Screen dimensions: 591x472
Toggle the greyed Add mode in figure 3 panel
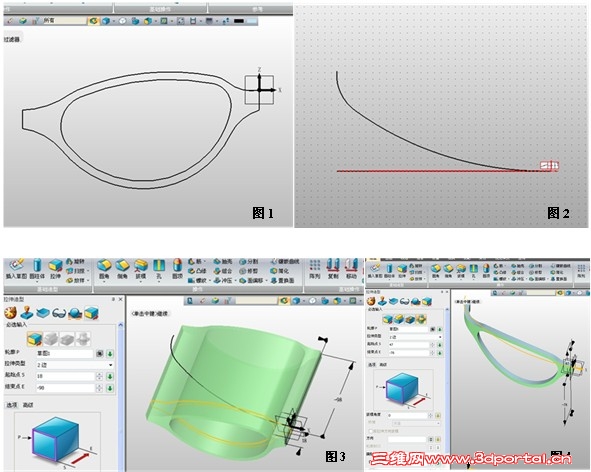(x=51, y=339)
